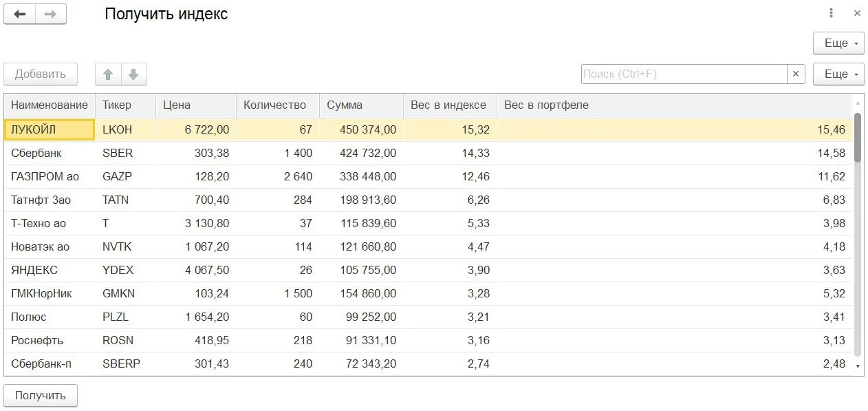This screenshot has width=868, height=411.
Task: Sort by the Цена column header
Action: tap(196, 105)
